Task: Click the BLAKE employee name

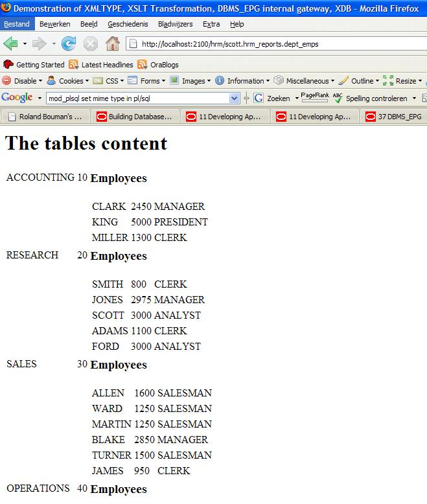Action: [x=108, y=440]
